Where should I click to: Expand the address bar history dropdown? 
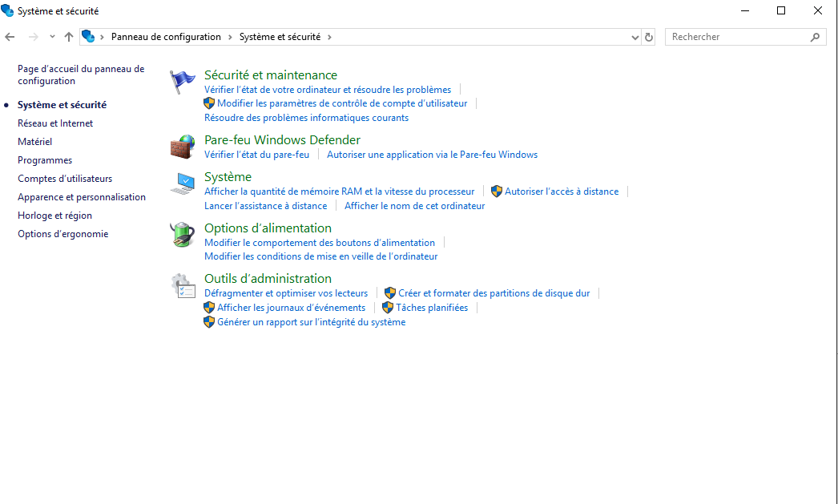[x=635, y=37]
